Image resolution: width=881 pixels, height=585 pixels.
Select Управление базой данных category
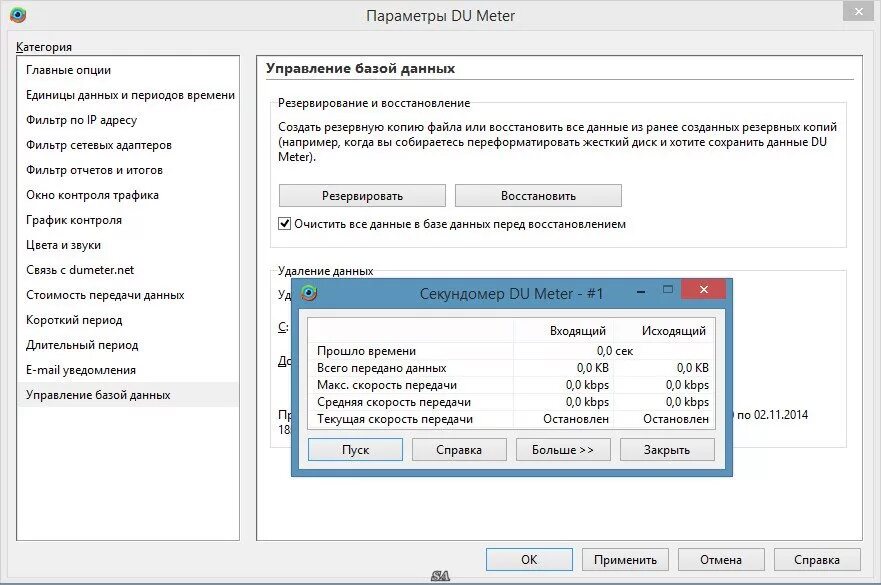128,394
